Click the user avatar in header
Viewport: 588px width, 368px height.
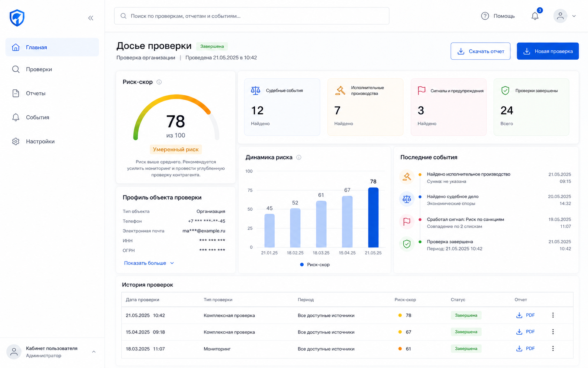point(560,16)
